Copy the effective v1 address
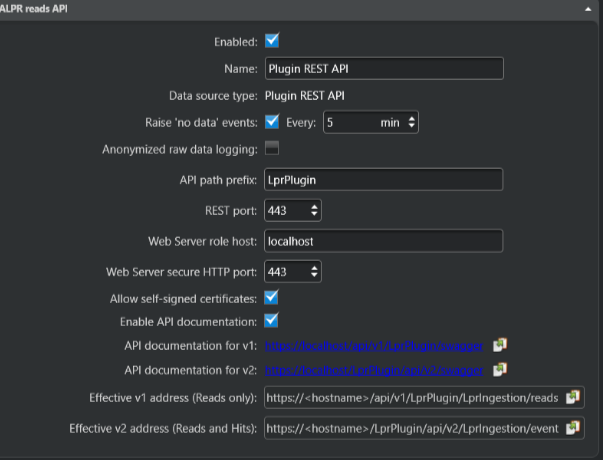This screenshot has width=603, height=460. pyautogui.click(x=573, y=397)
